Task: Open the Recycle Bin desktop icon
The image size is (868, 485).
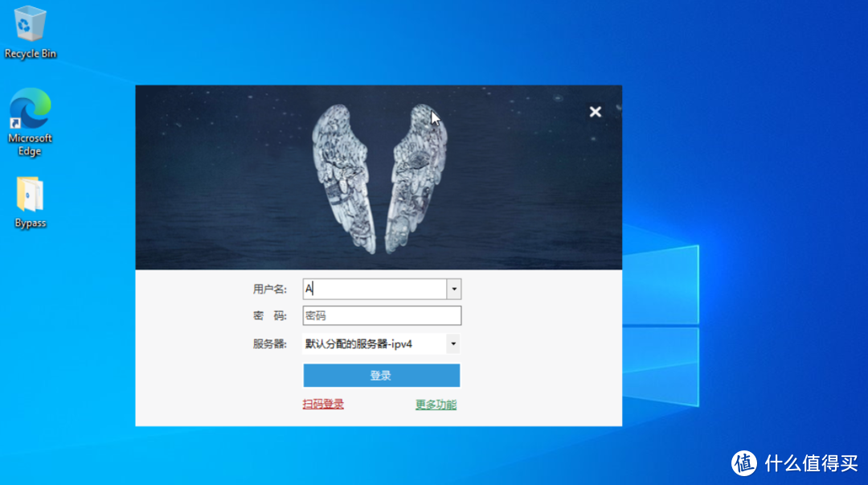Action: pos(31,24)
